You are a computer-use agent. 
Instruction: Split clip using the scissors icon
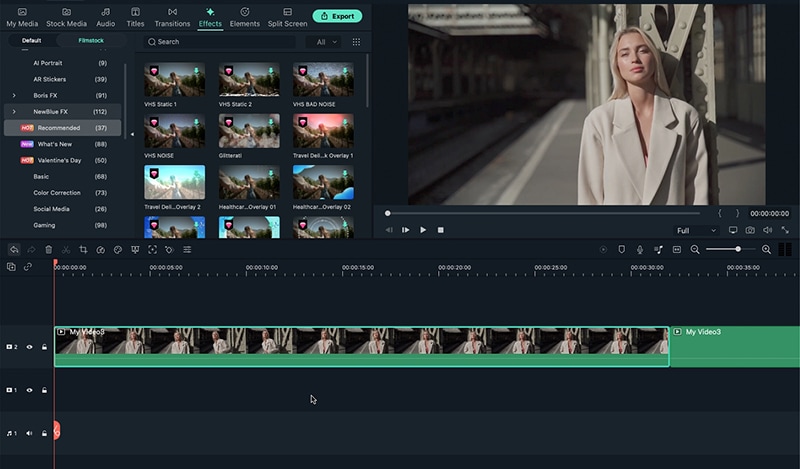click(66, 250)
